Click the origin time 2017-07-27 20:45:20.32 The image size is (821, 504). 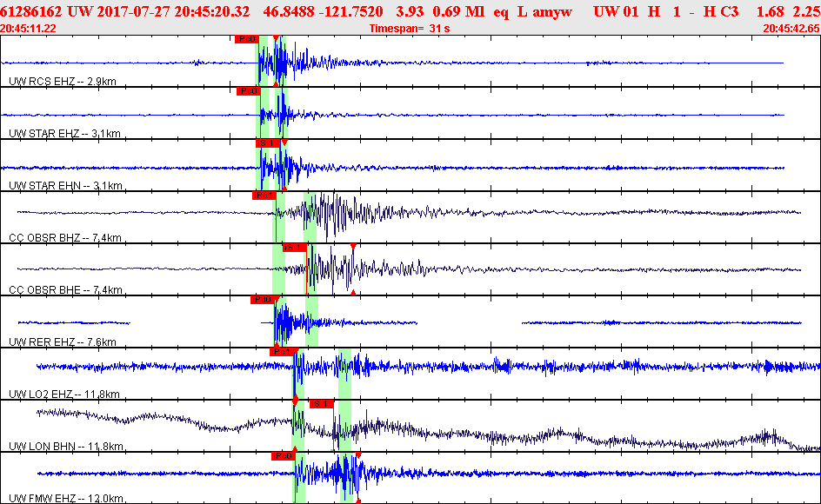[x=174, y=11]
